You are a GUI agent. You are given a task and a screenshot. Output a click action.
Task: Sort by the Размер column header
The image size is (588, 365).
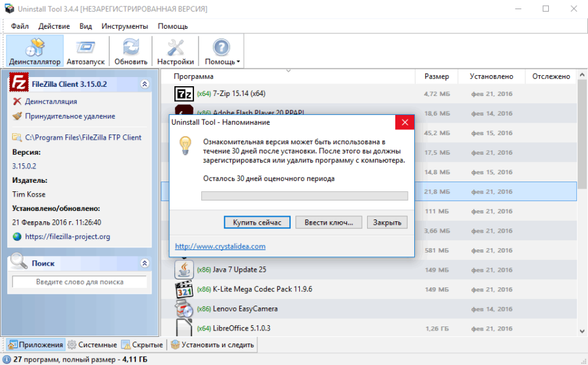(x=436, y=76)
